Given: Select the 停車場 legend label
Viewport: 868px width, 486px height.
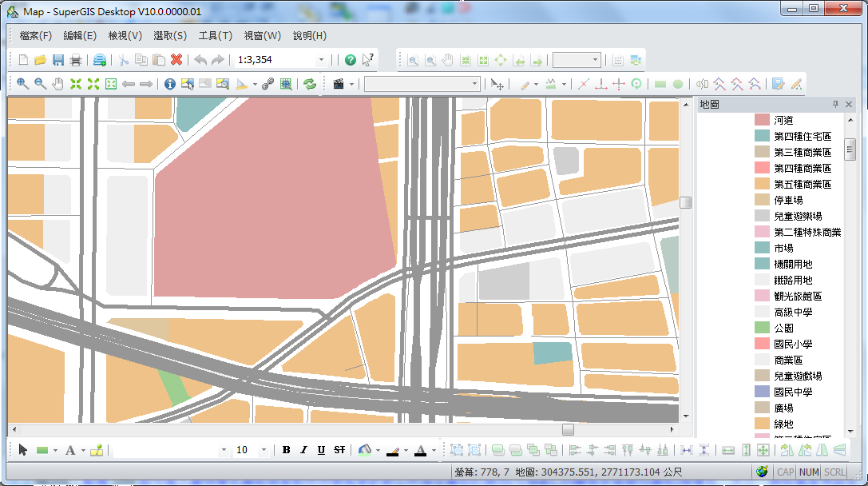Looking at the screenshot, I should pyautogui.click(x=788, y=200).
